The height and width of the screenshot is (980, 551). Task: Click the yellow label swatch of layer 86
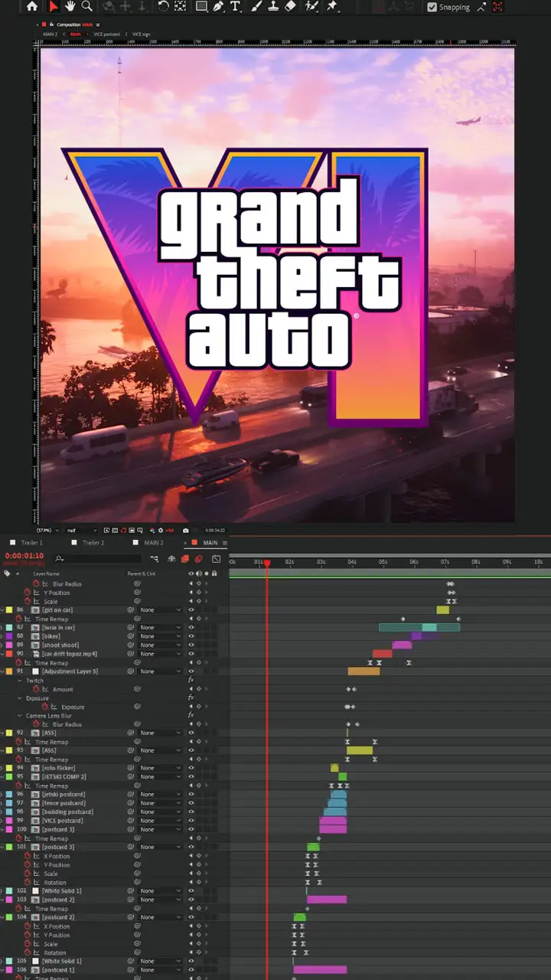click(8, 610)
